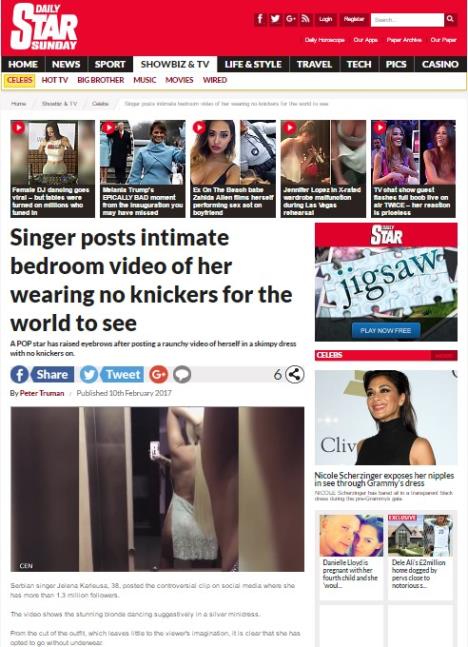The height and width of the screenshot is (647, 468).
Task: Open the BIG BROTHER submenu link
Action: (x=101, y=80)
